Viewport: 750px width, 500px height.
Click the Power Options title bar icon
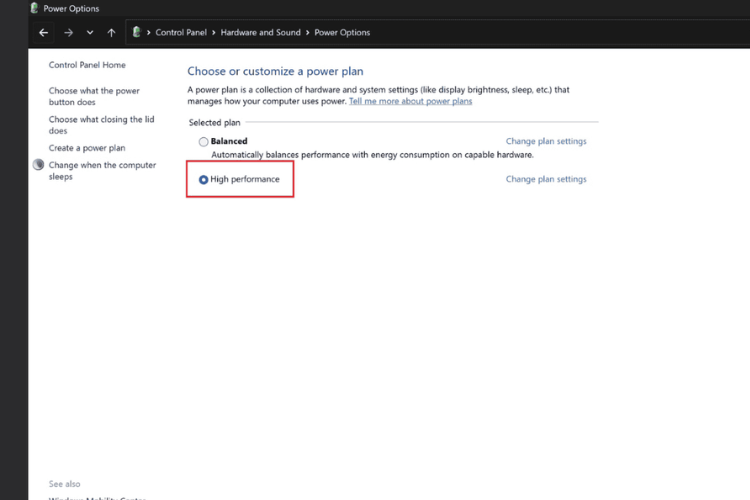(34, 8)
